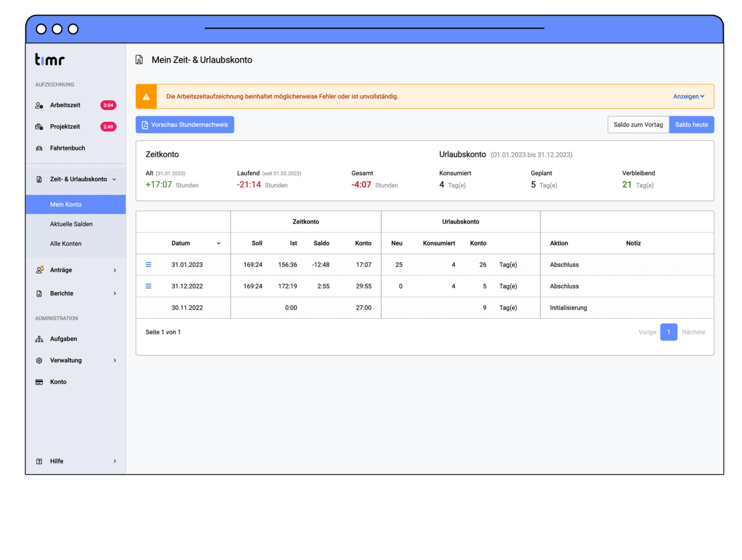Click the Konto credit card icon
The image size is (742, 560).
click(39, 382)
